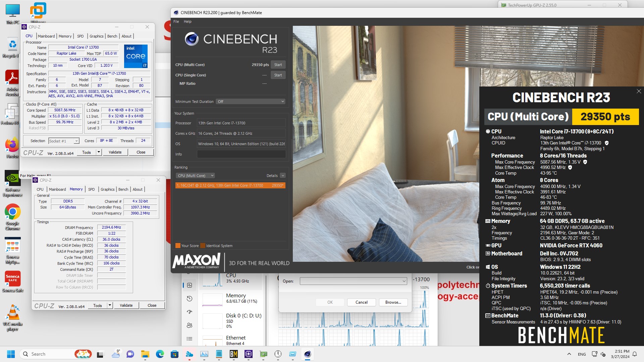Image resolution: width=644 pixels, height=362 pixels.
Task: Switch to Bench tab in top CPU-Z
Action: click(112, 36)
